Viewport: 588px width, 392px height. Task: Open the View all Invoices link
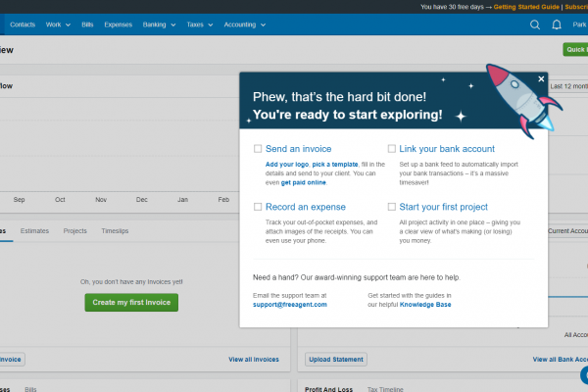(x=254, y=360)
